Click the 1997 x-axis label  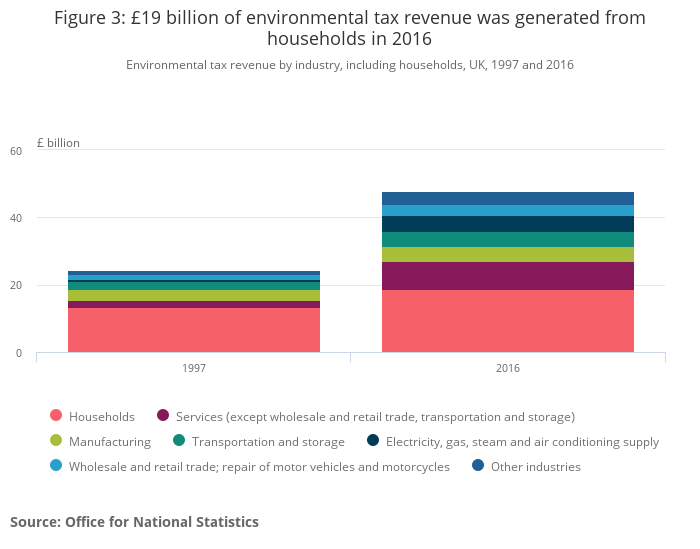194,368
